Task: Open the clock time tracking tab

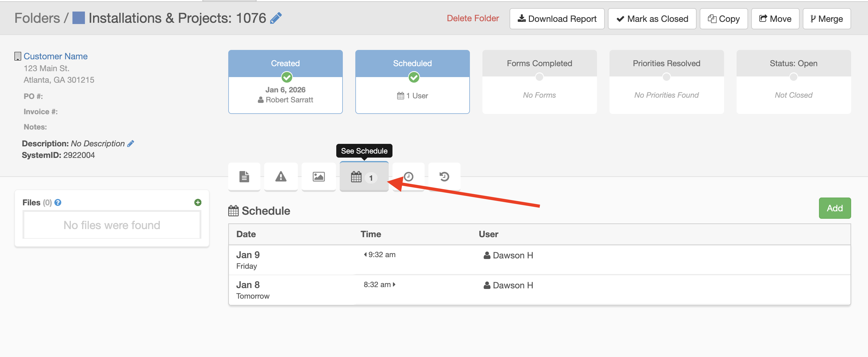Action: click(408, 177)
